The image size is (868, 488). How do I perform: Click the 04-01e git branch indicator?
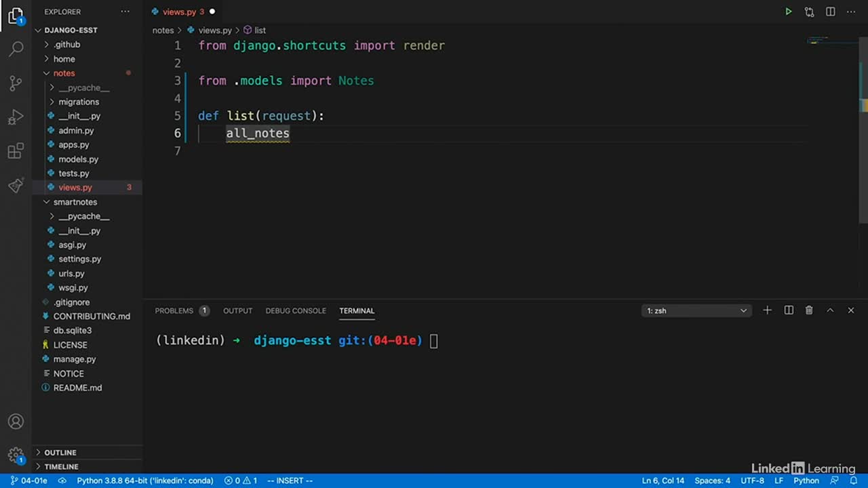tap(28, 481)
